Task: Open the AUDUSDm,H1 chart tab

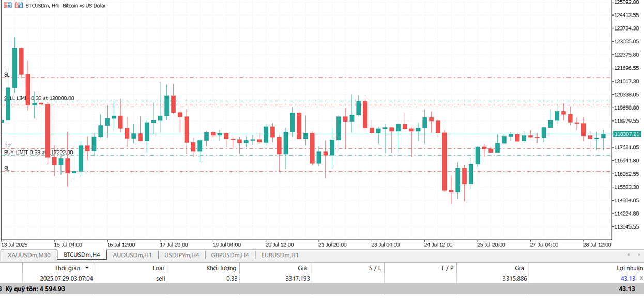Action: (132, 255)
